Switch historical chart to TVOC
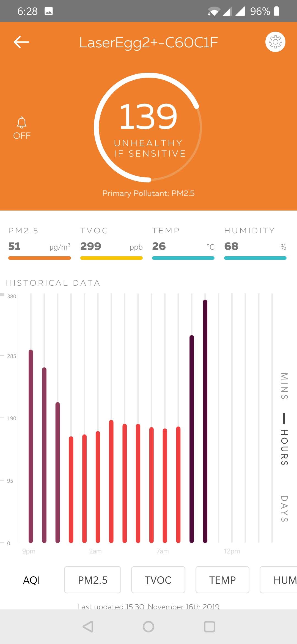 158,580
